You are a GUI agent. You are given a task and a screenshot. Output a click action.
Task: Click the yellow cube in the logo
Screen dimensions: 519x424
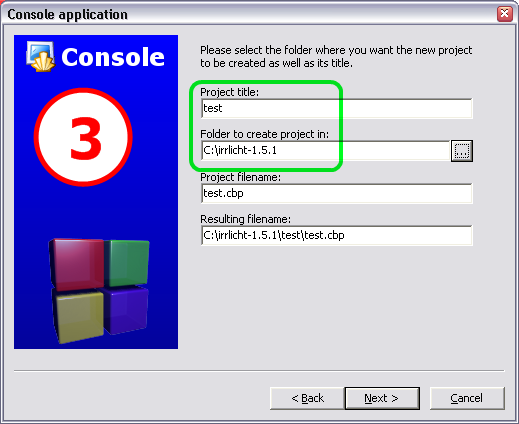(x=78, y=315)
